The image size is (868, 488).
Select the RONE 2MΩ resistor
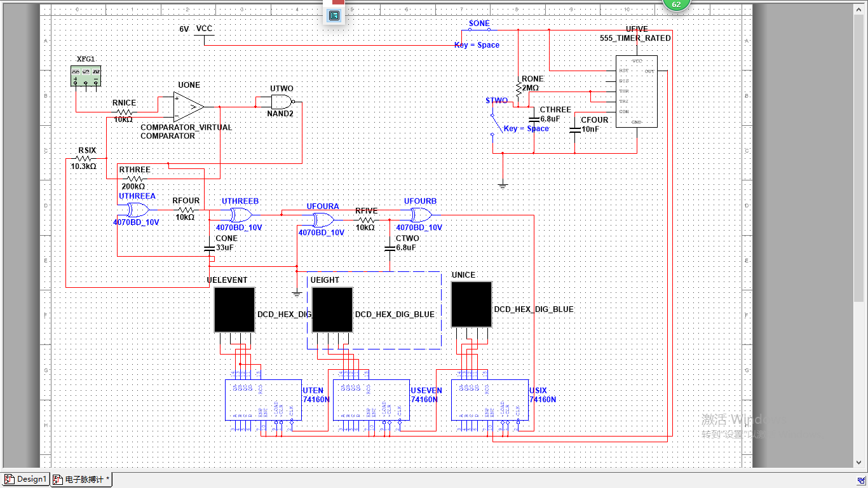click(519, 88)
